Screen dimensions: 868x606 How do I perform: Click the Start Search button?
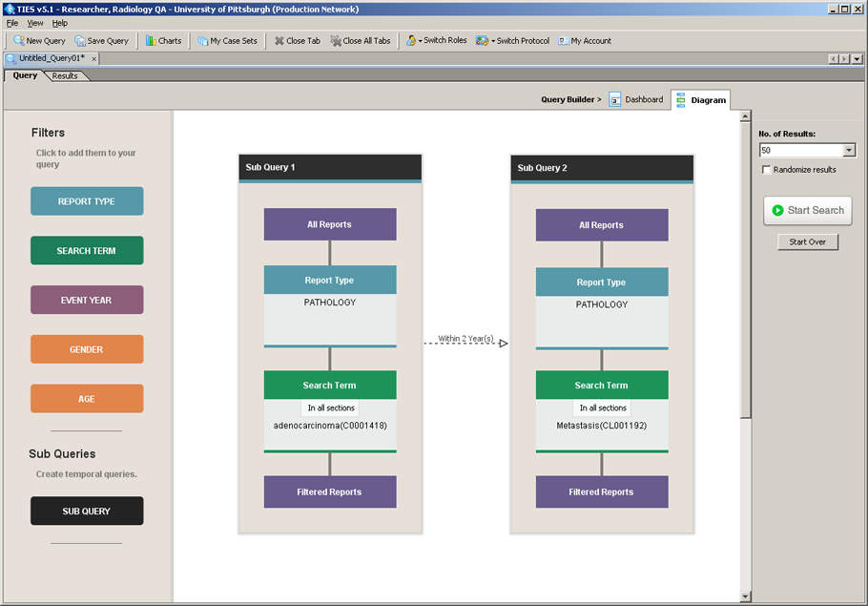(x=808, y=211)
